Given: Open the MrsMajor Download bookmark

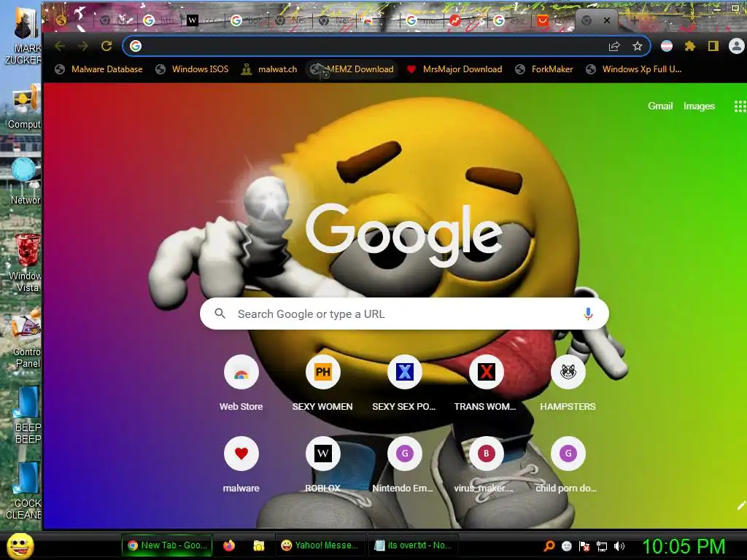Looking at the screenshot, I should [454, 69].
